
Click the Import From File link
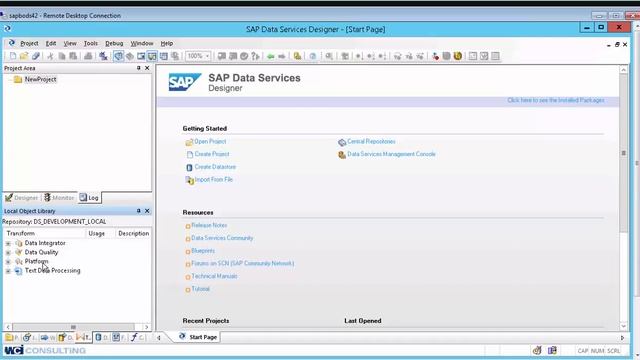point(213,179)
